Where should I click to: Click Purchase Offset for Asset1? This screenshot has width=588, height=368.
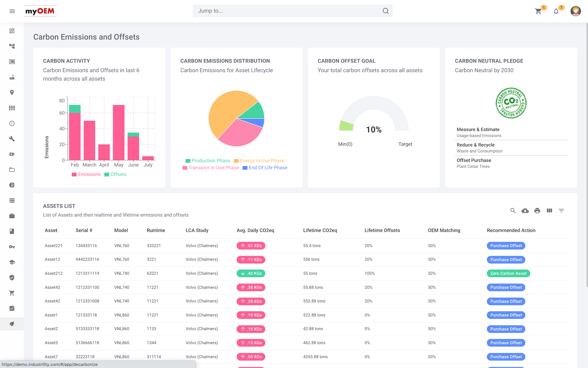click(506, 315)
